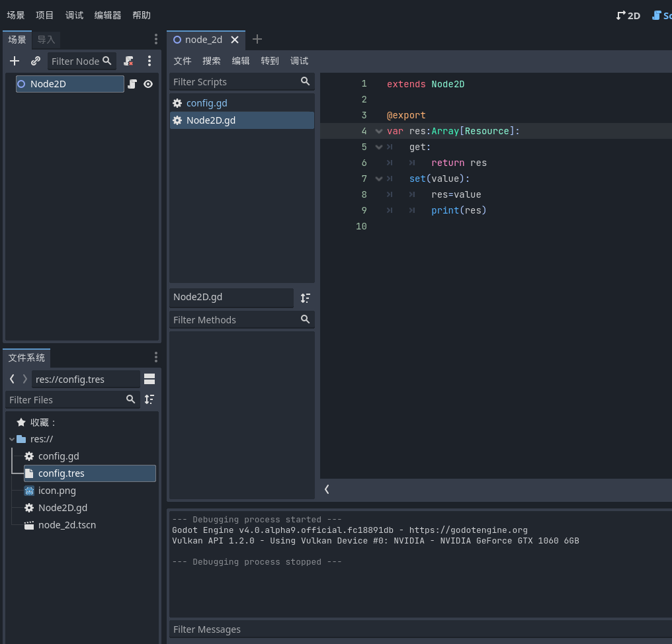This screenshot has height=644, width=672.
Task: Open scene panel tab options dots
Action: (156, 40)
